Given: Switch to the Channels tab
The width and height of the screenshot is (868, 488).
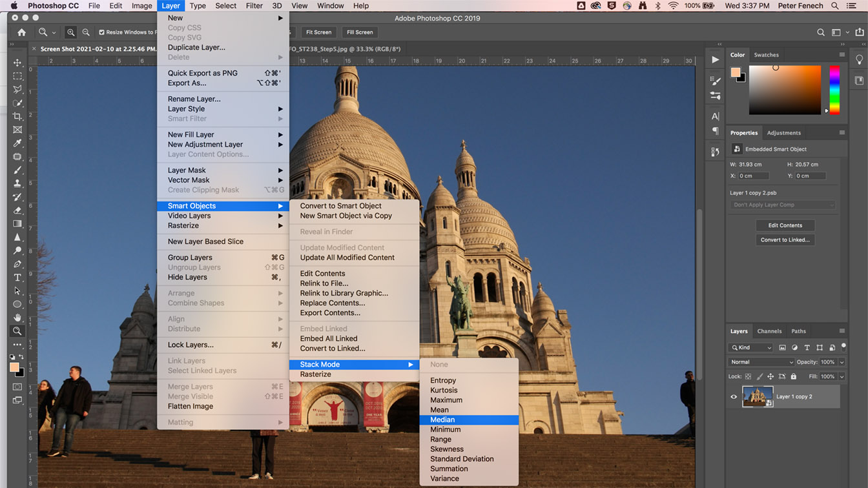Looking at the screenshot, I should (x=769, y=331).
